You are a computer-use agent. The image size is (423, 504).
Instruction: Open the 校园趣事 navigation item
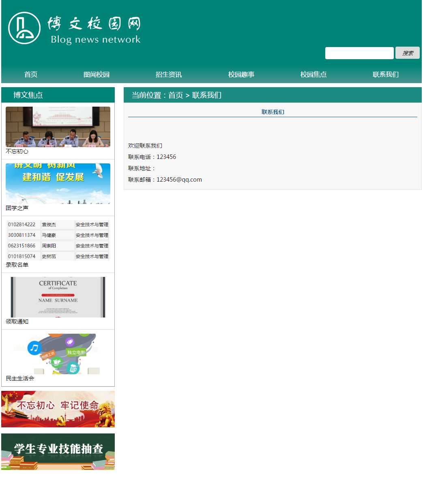(241, 75)
